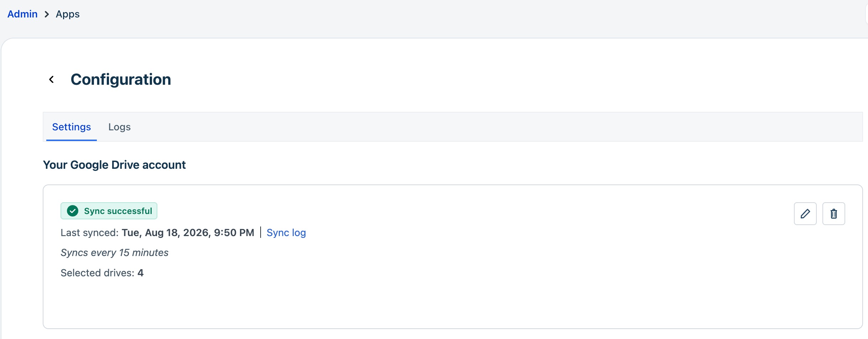
Task: Click the Selected drives count 4
Action: click(141, 273)
